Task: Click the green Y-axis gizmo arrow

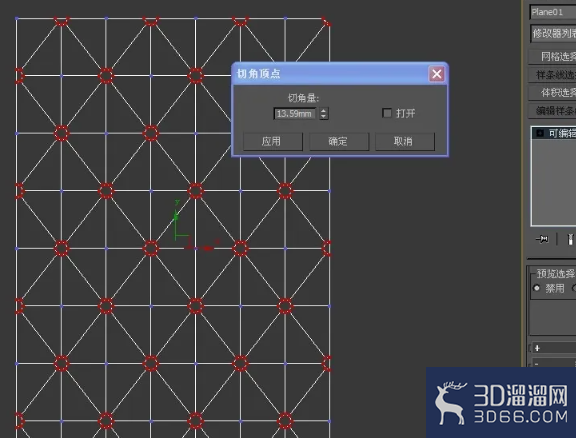Action: [176, 216]
